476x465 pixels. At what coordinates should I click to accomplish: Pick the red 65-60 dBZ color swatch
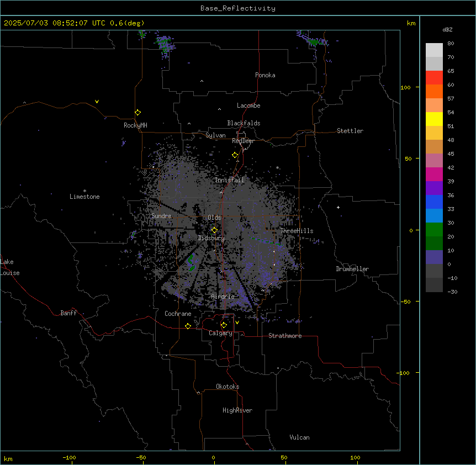click(x=434, y=78)
